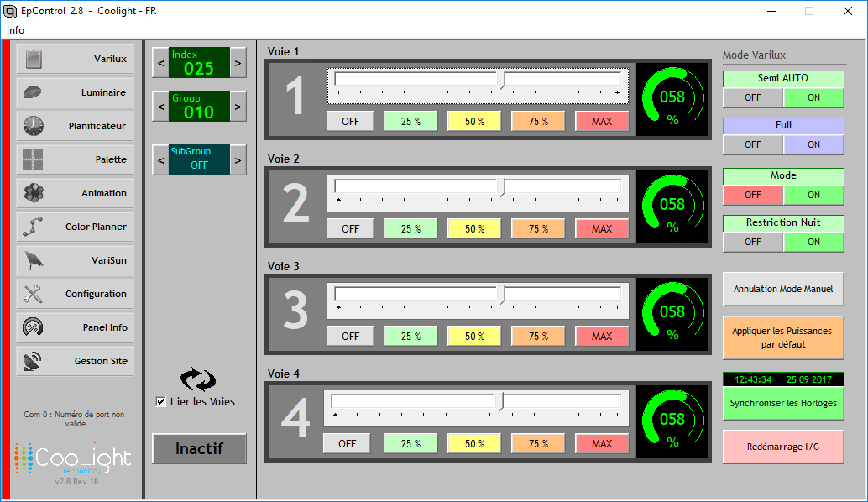868x502 pixels.
Task: Go to Planificateur text label
Action: point(97,126)
